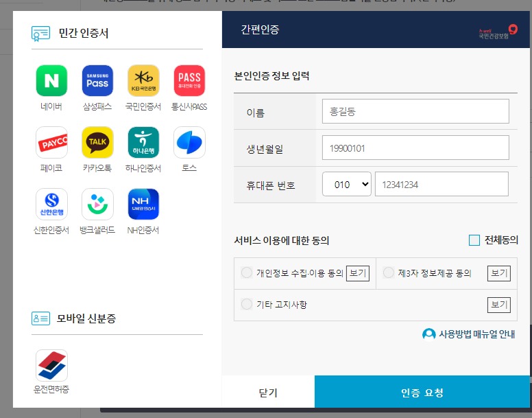Screen dimensions: 532x418
Task: Check the 전체동의 checkbox
Action: [474, 240]
